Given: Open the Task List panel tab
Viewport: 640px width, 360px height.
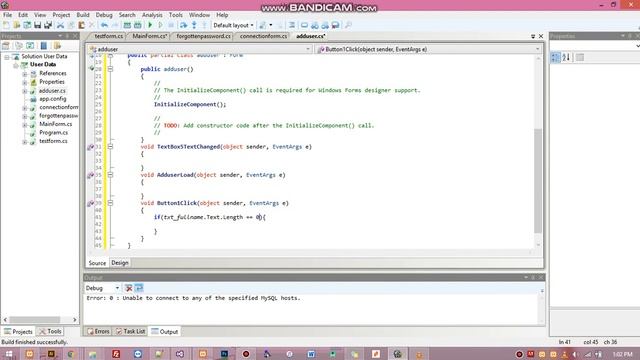Looking at the screenshot, I should [131, 331].
